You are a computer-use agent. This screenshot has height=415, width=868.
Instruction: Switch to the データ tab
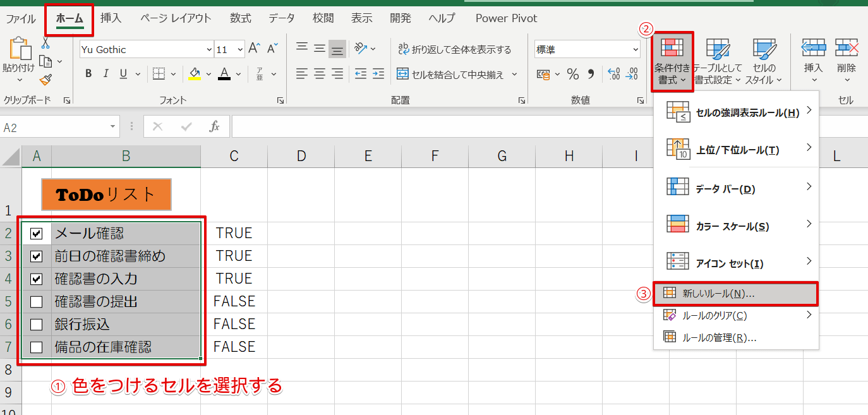281,18
